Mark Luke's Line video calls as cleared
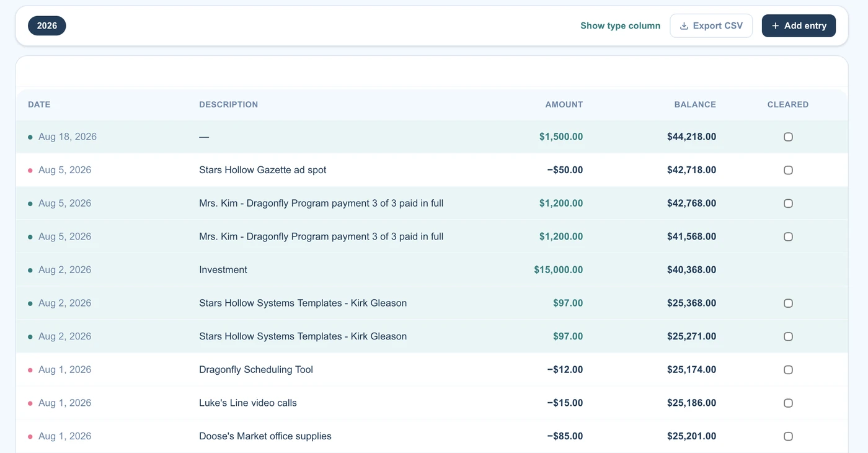Screen dimensions: 868x453 click(x=788, y=403)
